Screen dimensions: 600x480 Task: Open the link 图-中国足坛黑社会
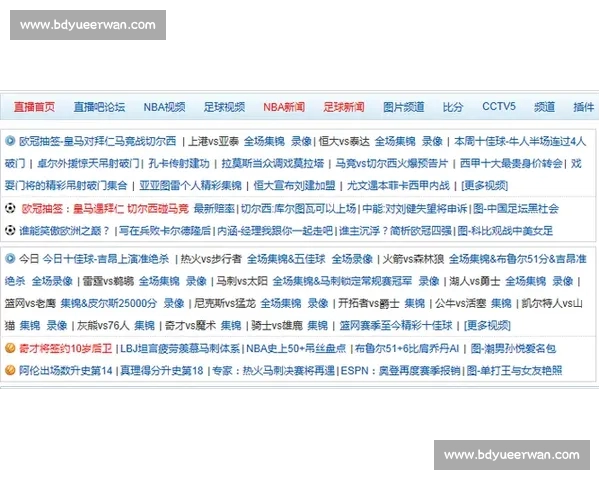pos(516,209)
